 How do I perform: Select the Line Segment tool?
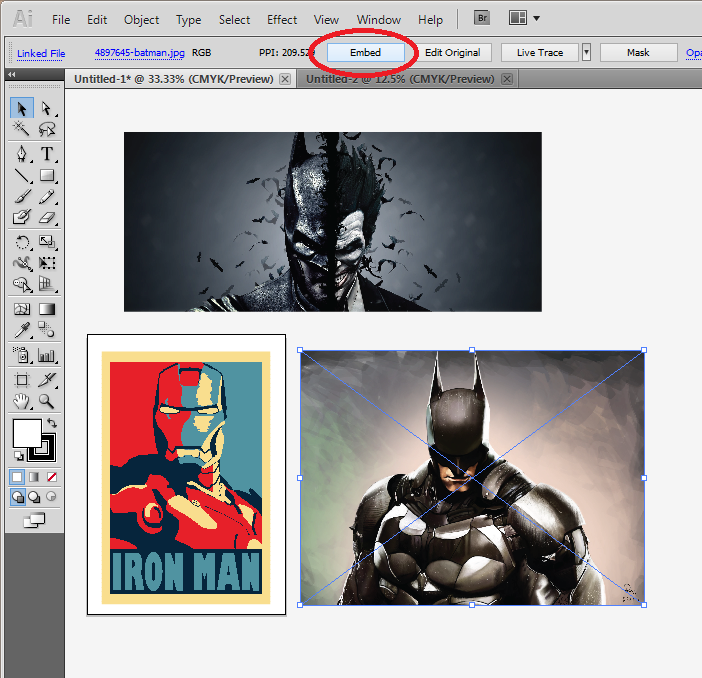[x=21, y=175]
